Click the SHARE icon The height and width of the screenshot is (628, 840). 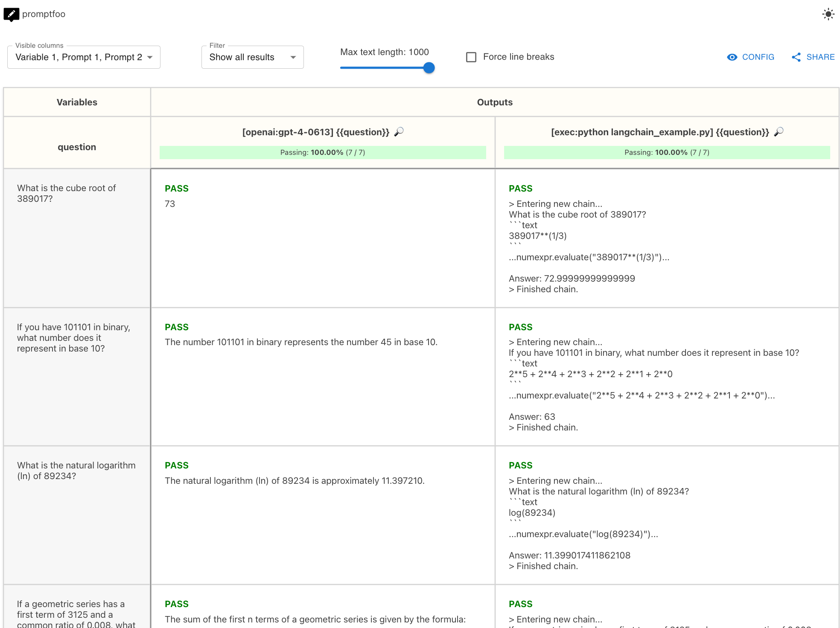[x=796, y=57]
